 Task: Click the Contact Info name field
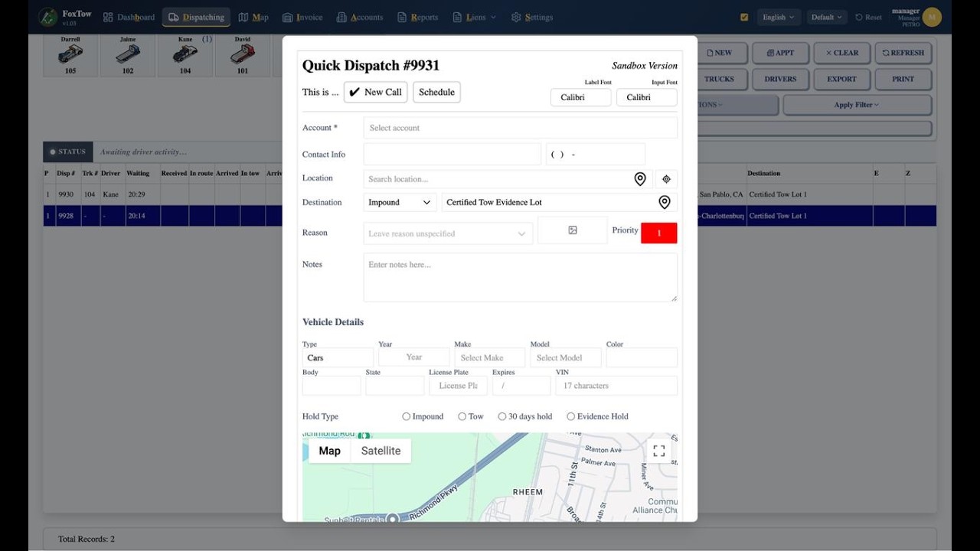pos(452,154)
